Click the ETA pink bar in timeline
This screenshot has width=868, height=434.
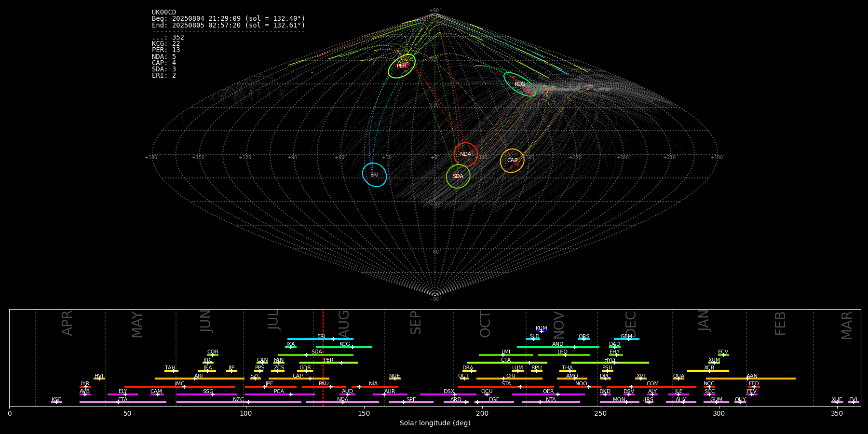tap(123, 402)
